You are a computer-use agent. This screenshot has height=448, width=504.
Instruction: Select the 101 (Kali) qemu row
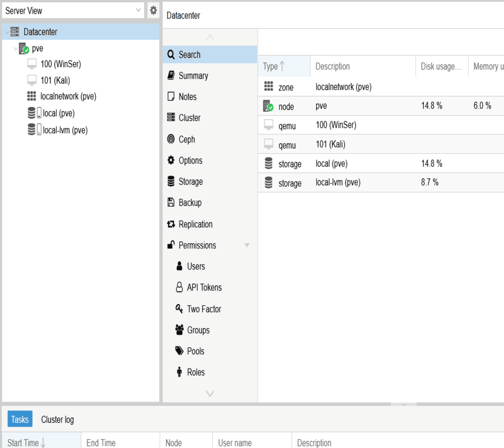tap(330, 144)
